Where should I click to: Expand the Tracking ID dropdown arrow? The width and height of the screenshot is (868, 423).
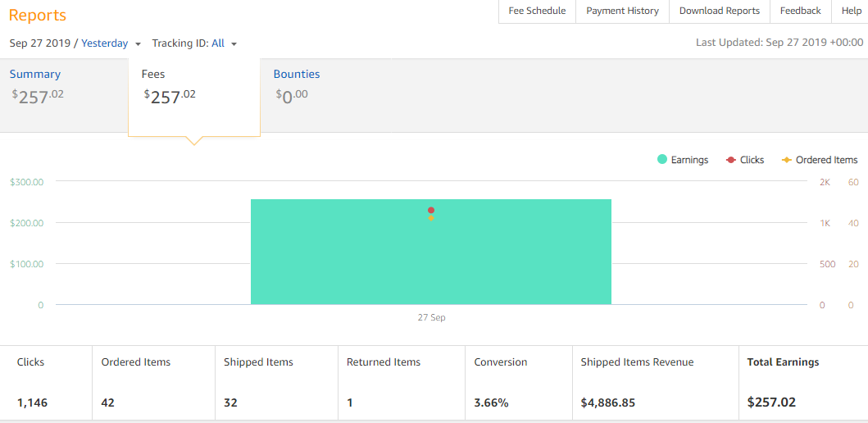(234, 44)
